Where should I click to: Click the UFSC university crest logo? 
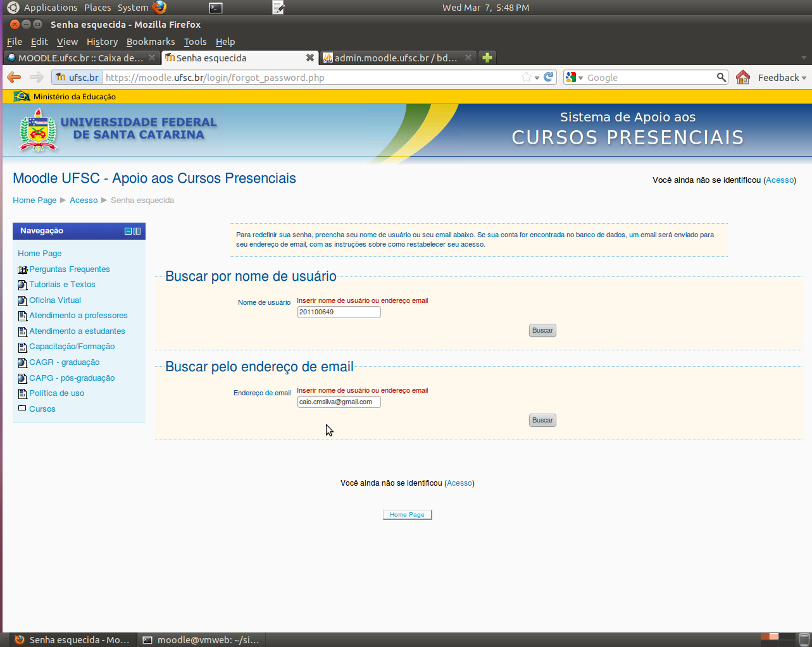point(39,130)
